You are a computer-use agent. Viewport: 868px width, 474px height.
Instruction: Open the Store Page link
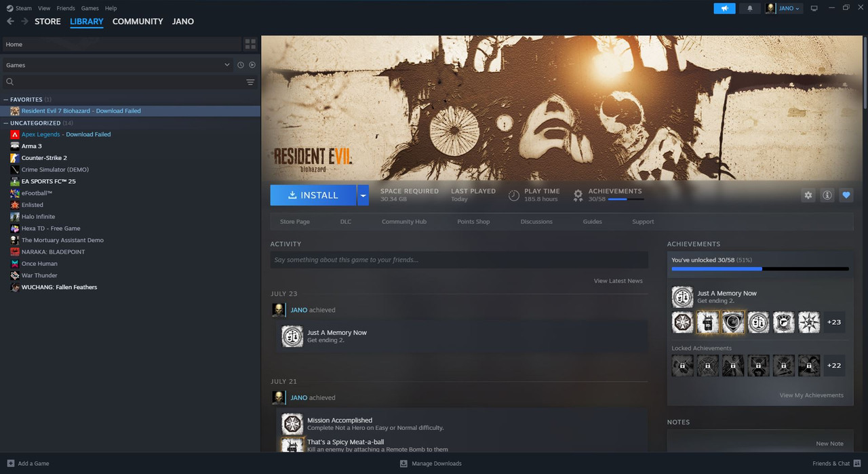pos(295,222)
